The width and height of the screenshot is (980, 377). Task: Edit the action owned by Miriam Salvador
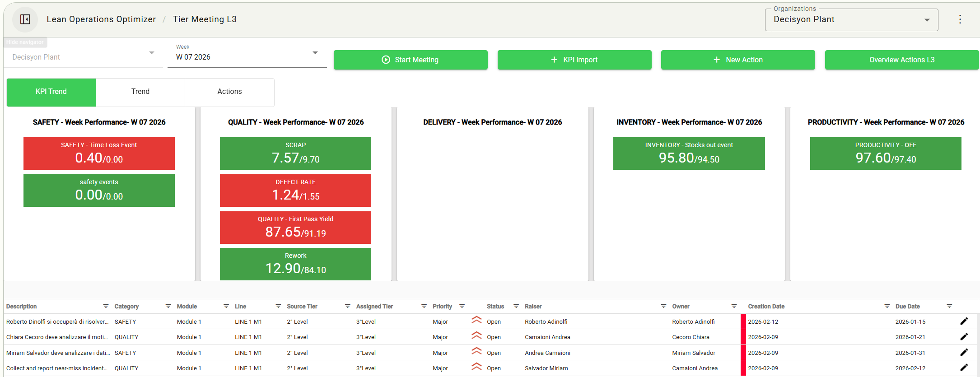pos(964,353)
